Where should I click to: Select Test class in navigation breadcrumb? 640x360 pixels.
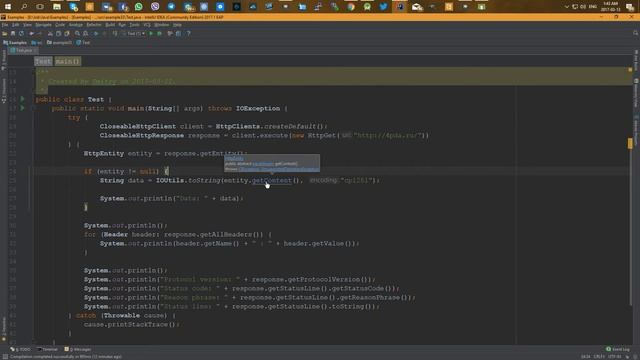(83, 42)
